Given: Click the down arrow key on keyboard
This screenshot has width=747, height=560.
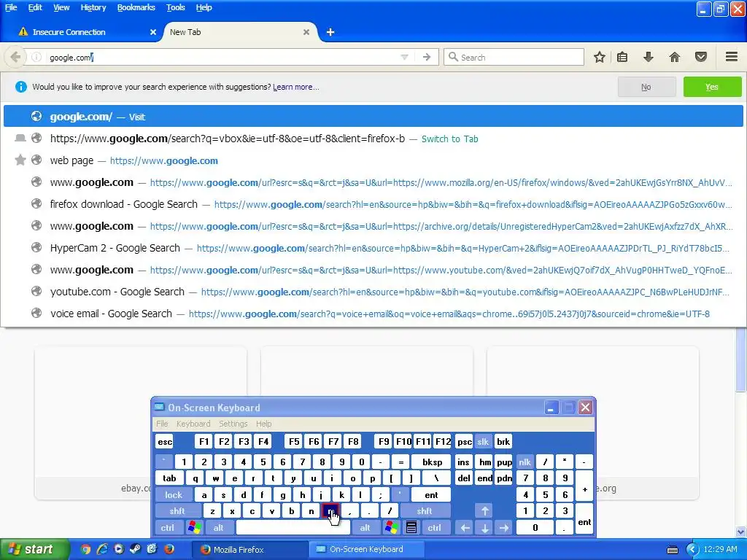Looking at the screenshot, I should pyautogui.click(x=484, y=527).
